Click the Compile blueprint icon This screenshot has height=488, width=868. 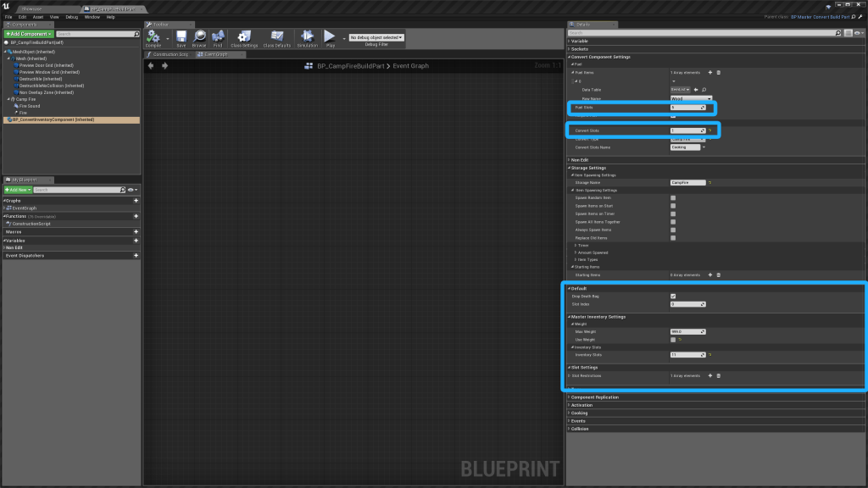(x=154, y=37)
